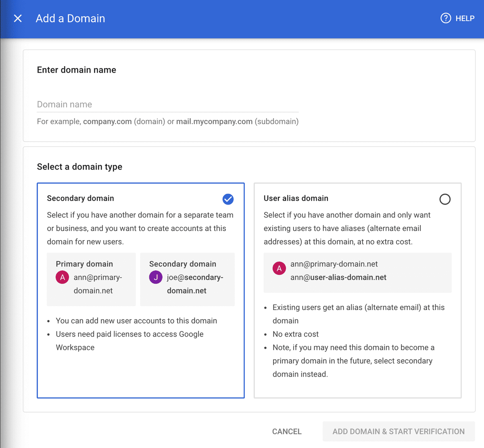Image resolution: width=484 pixels, height=448 pixels.
Task: Click into the Domain name field
Action: tap(168, 105)
